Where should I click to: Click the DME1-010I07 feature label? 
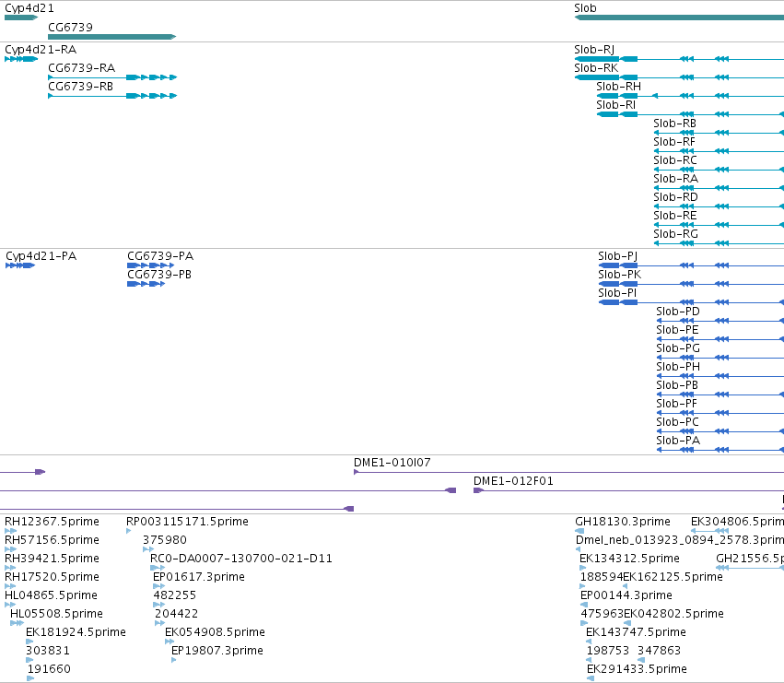392,463
